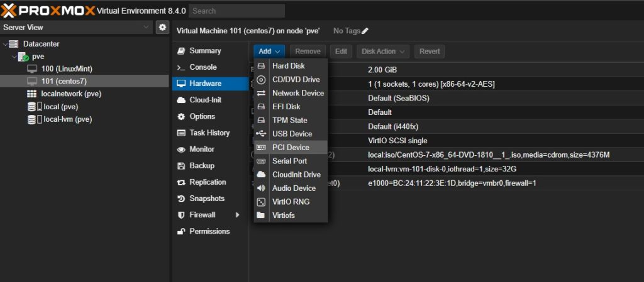Click the Edit button
The width and height of the screenshot is (644, 282).
(341, 52)
